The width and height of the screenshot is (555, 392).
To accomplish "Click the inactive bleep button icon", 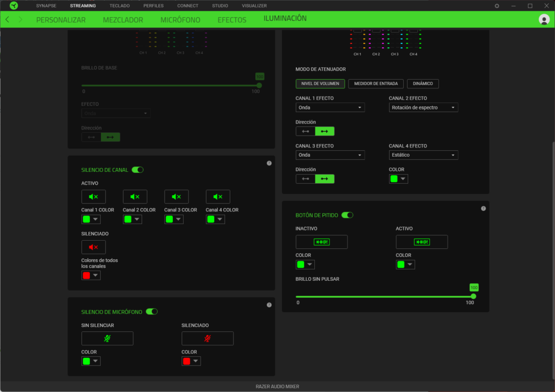I will [321, 242].
